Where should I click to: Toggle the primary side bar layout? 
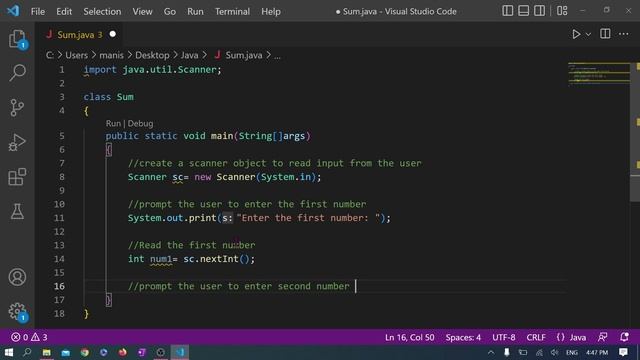point(507,11)
